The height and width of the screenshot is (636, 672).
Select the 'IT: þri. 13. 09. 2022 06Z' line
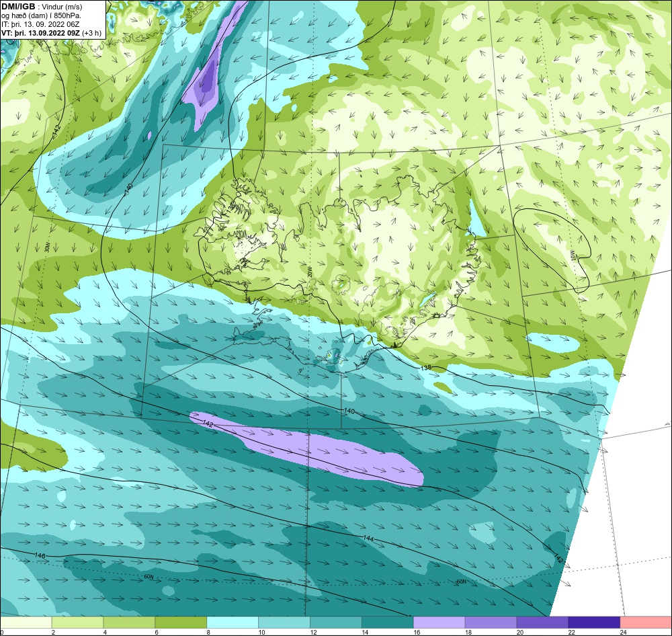click(x=40, y=24)
